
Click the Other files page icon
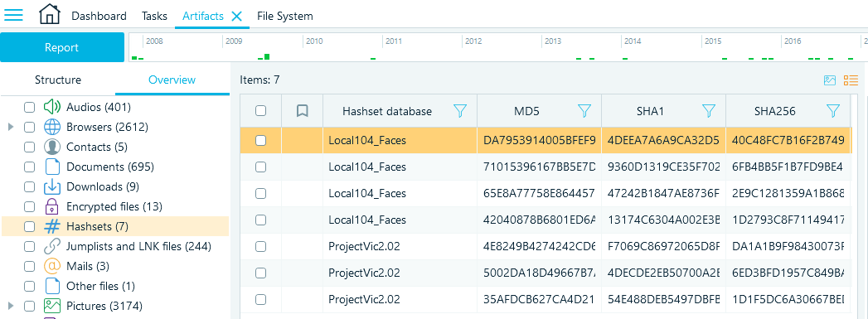point(51,287)
